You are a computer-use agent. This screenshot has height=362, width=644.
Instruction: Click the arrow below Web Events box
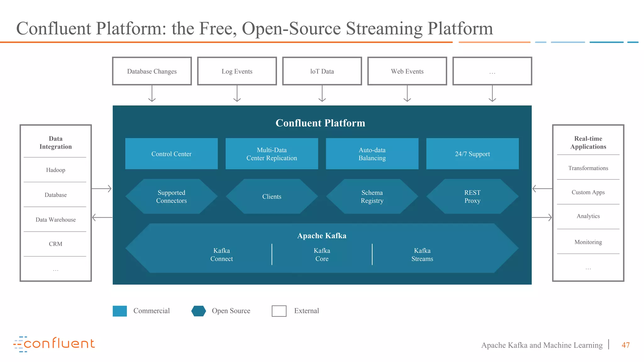407,94
